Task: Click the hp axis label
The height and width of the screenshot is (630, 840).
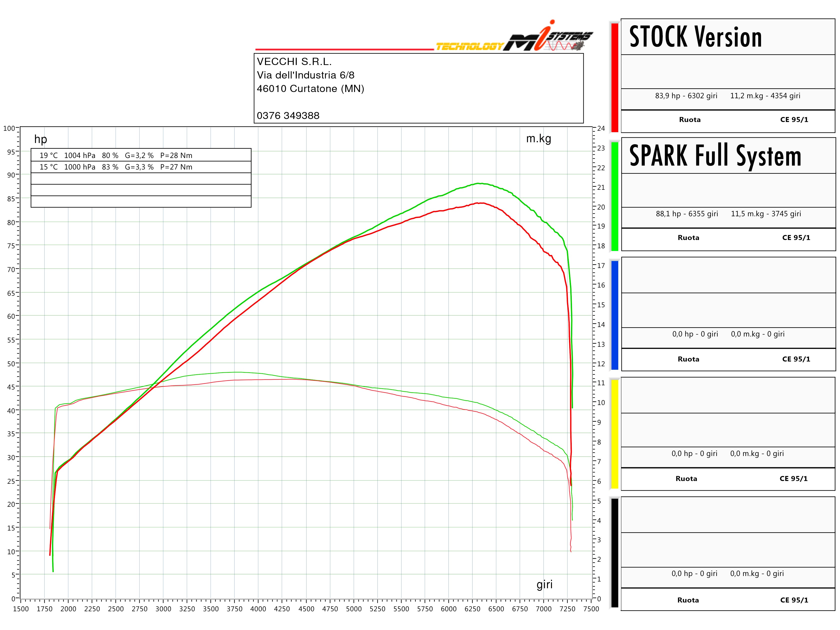Action: click(x=41, y=139)
